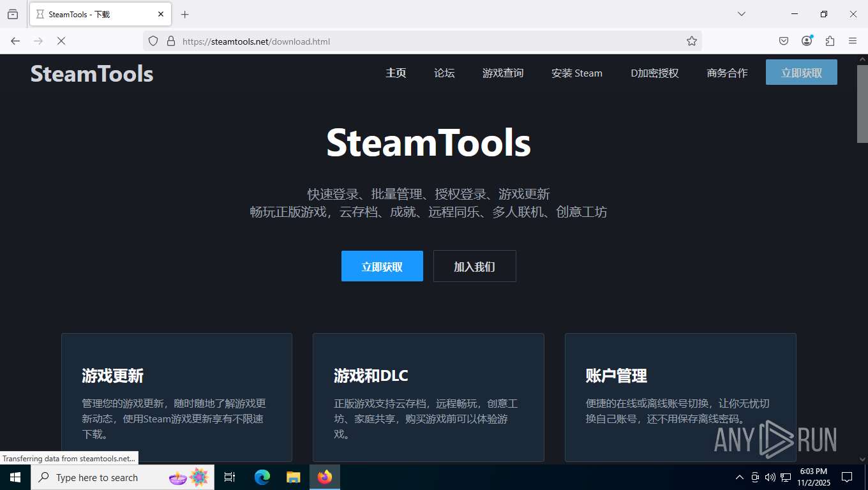This screenshot has height=490, width=868.
Task: Click header 立即获取 button
Action: click(x=802, y=73)
